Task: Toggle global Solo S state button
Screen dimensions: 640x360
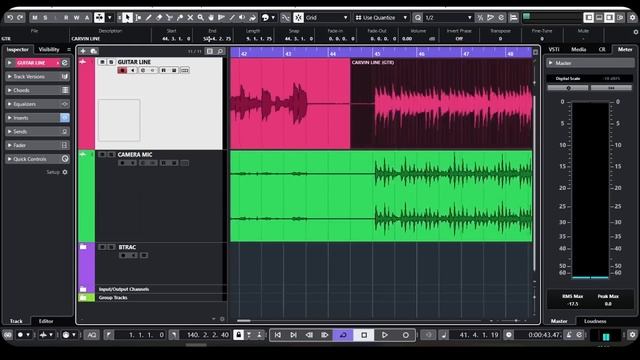Action: [45, 18]
